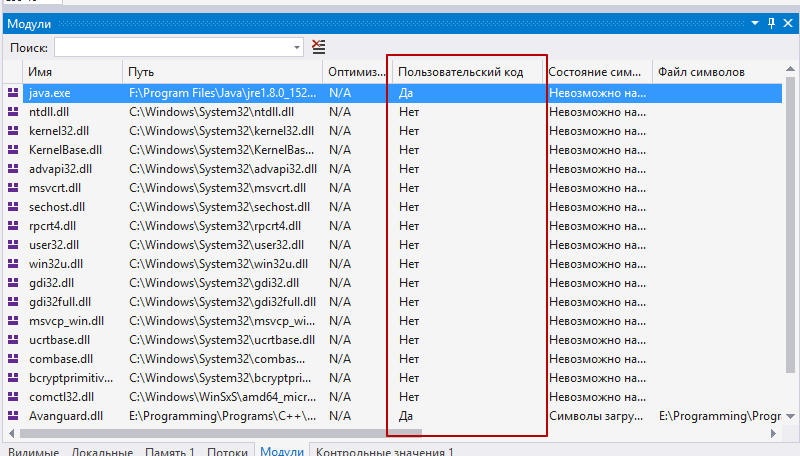Open the Контрольные значения 1 tab
The height and width of the screenshot is (456, 800).
385,452
